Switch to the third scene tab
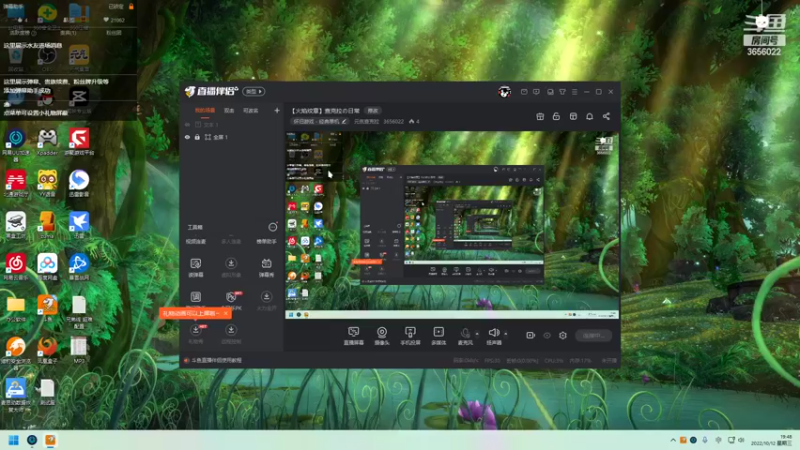This screenshot has height=450, width=800. (251, 110)
